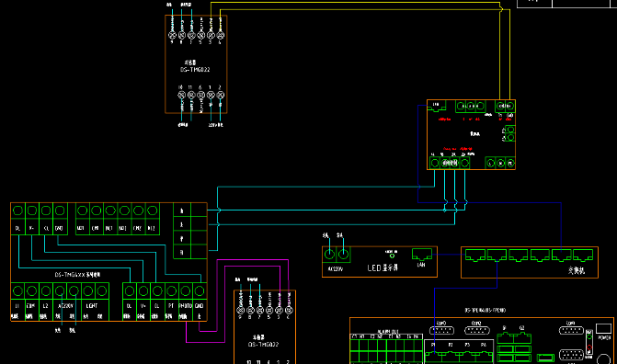This screenshot has width=617, height=364.
Task: Click the USB port symbol on terminal
Action: point(546,358)
